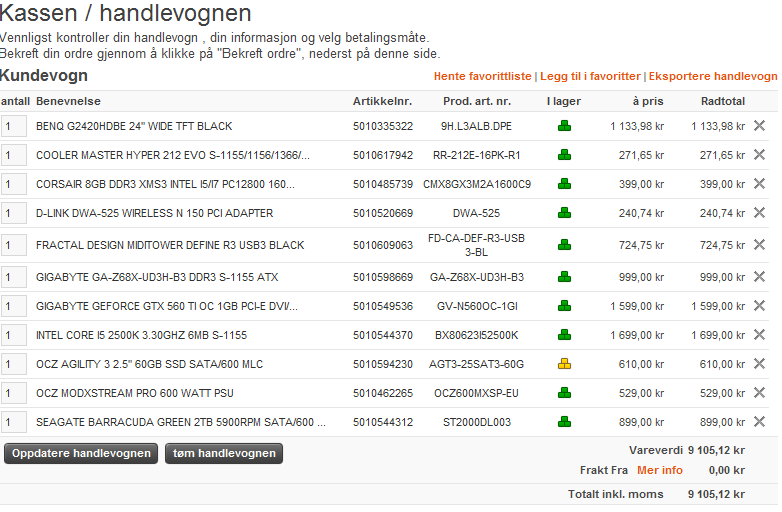Click stock icon for Fractal Design case
This screenshot has width=782, height=512.
(x=564, y=244)
